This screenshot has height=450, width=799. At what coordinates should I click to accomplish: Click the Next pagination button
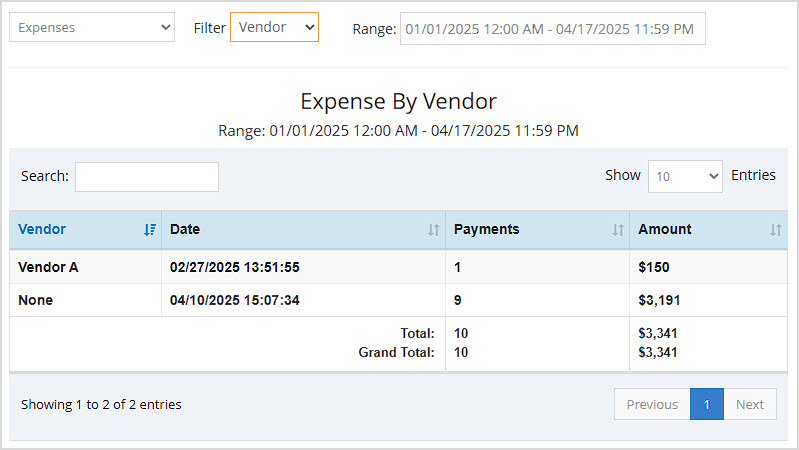(x=750, y=404)
